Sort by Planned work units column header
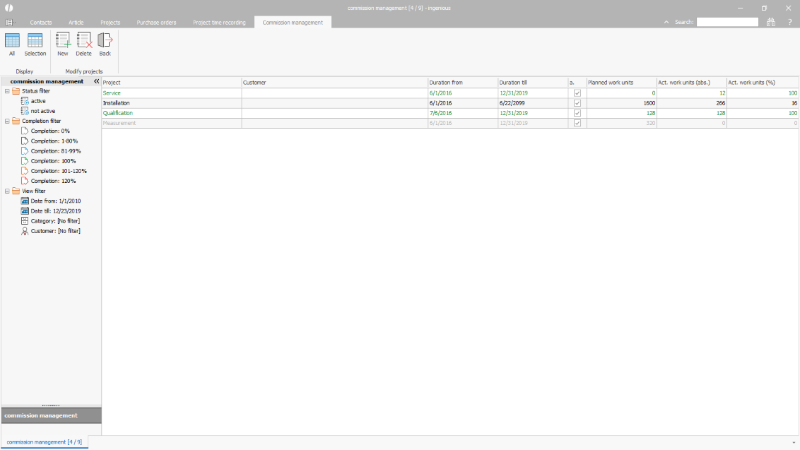 coord(620,82)
